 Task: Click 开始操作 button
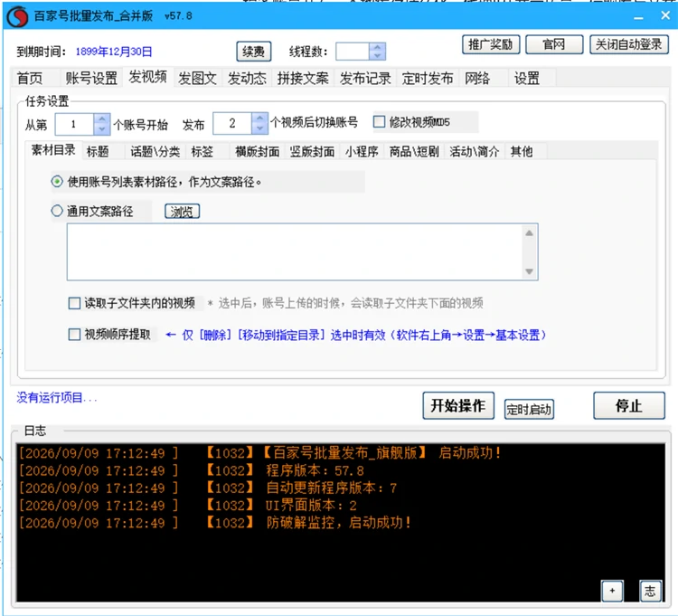tap(458, 405)
